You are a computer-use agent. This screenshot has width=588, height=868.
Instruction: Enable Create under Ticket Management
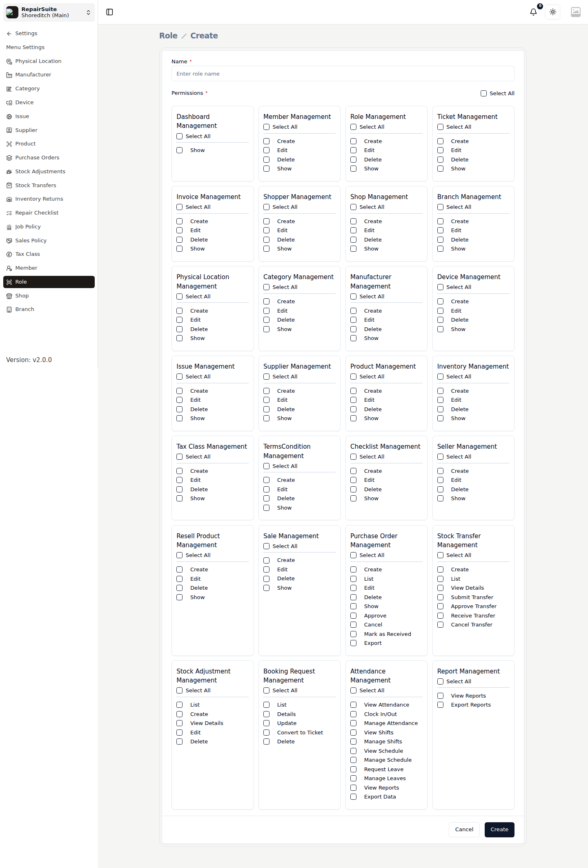(440, 141)
